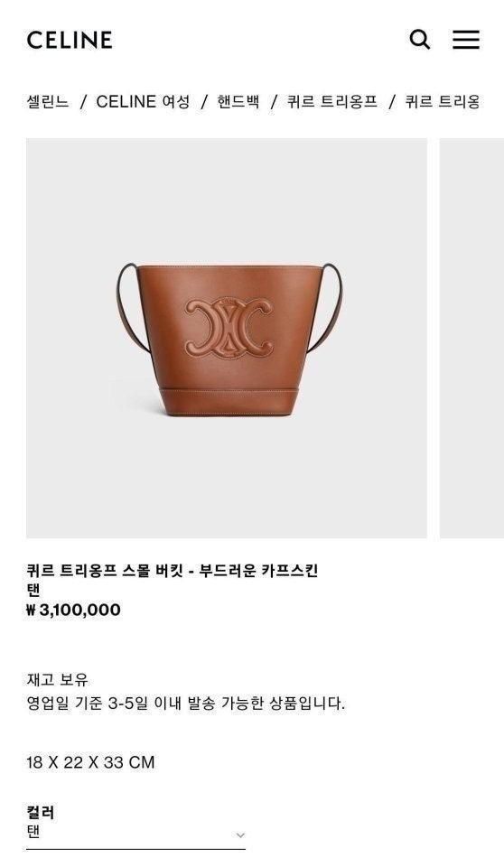Image resolution: width=504 pixels, height=867 pixels.
Task: Select last truncated 퀴르 트리옹 breadcrumb
Action: coord(443,102)
